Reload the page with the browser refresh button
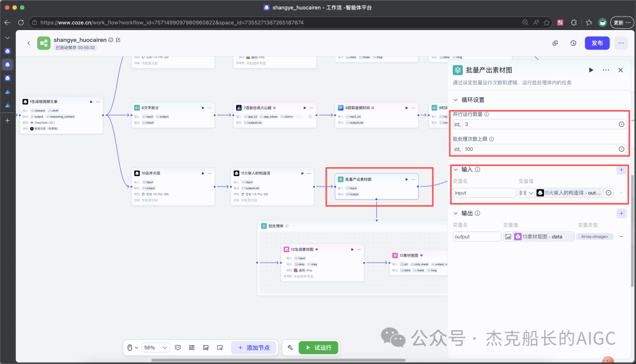 (21, 23)
